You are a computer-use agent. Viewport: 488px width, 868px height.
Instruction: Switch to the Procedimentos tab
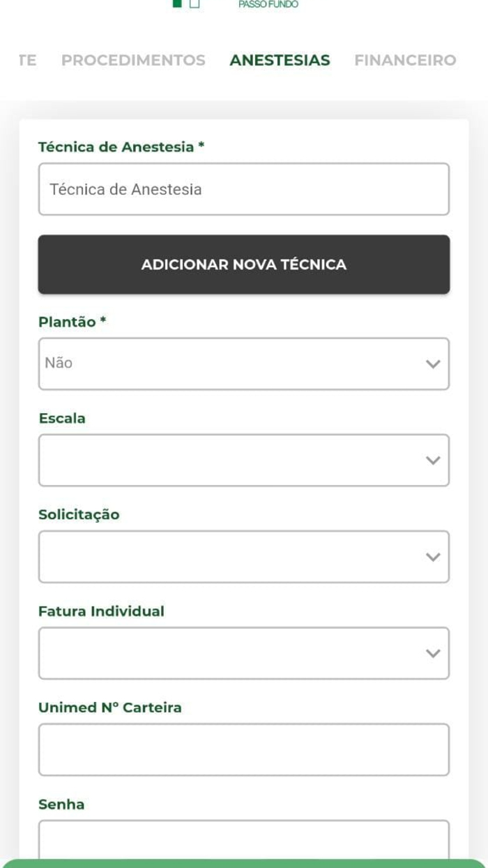[x=133, y=60]
